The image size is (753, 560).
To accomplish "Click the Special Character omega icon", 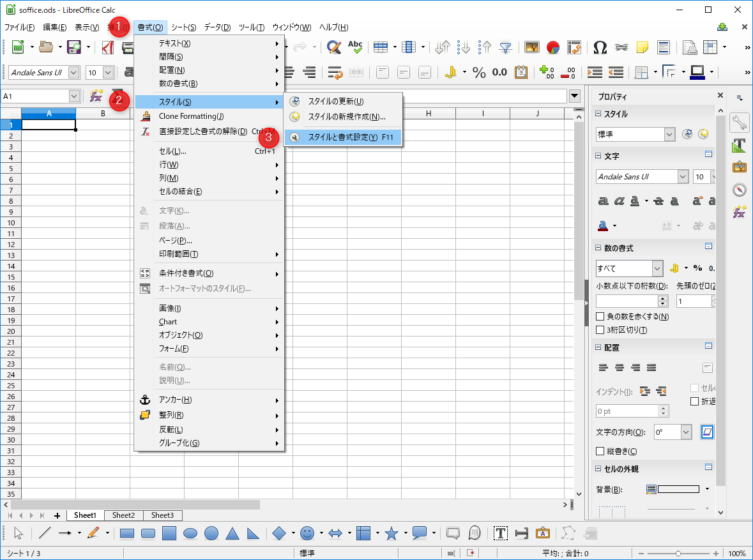I will 600,47.
